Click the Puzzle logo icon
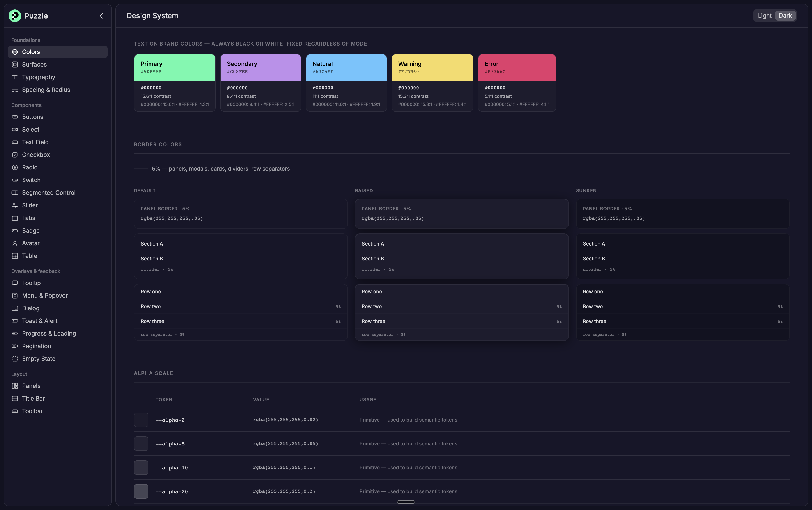Viewport: 812px width, 510px height. 15,16
